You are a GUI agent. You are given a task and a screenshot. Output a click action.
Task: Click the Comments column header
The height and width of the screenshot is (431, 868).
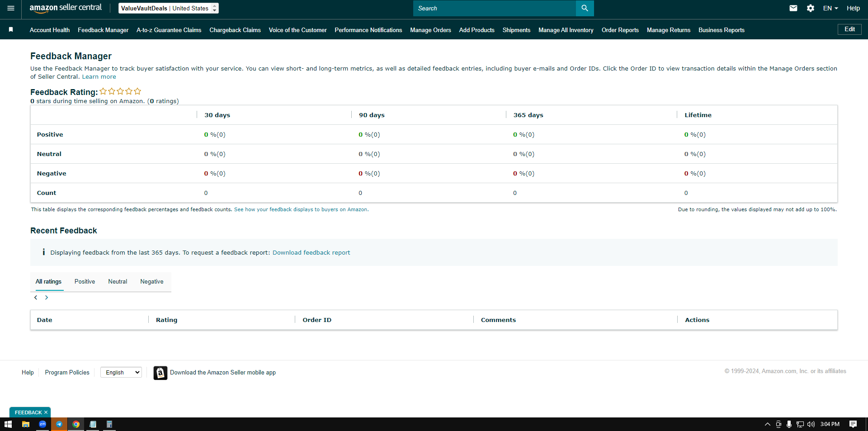(498, 320)
